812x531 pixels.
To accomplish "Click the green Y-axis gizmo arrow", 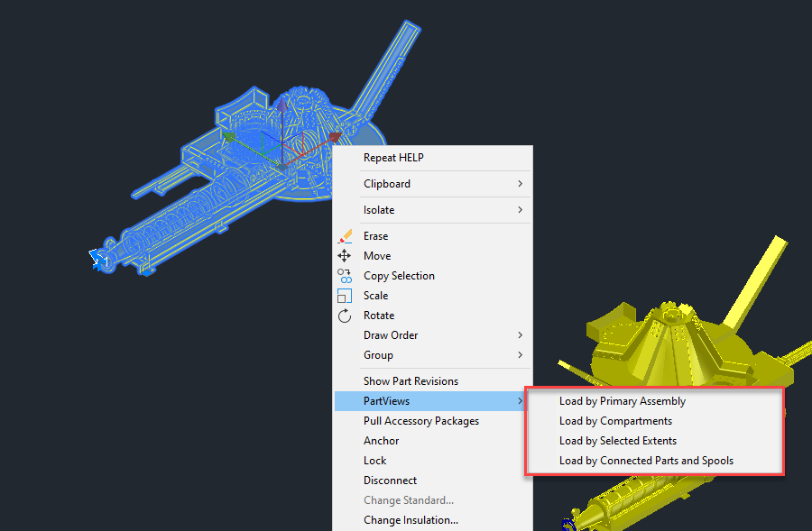I will point(228,137).
